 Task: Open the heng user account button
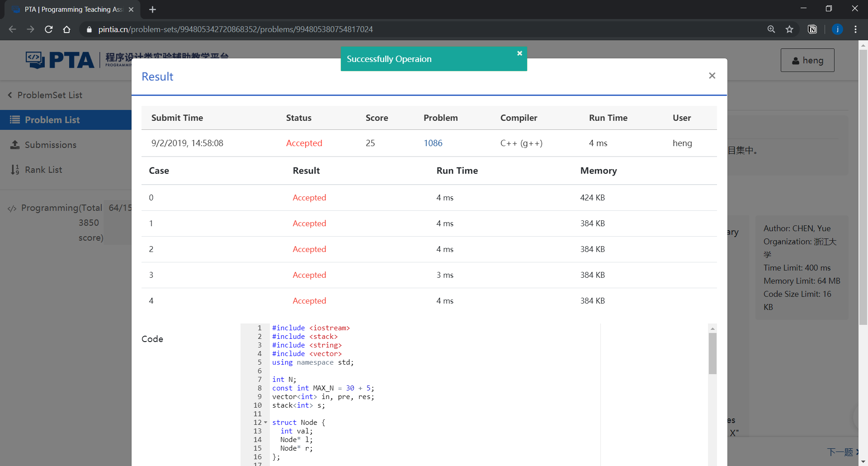[x=807, y=60]
